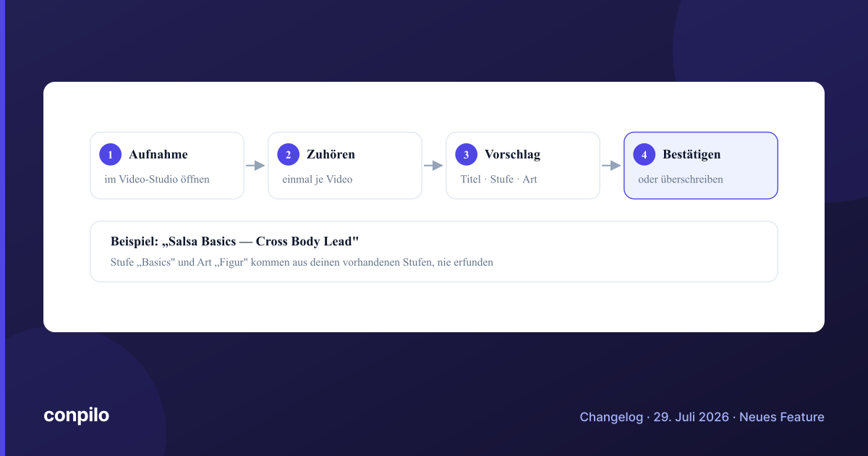
Task: Click the Beispiel Salsa Basics heading
Action: coord(235,240)
